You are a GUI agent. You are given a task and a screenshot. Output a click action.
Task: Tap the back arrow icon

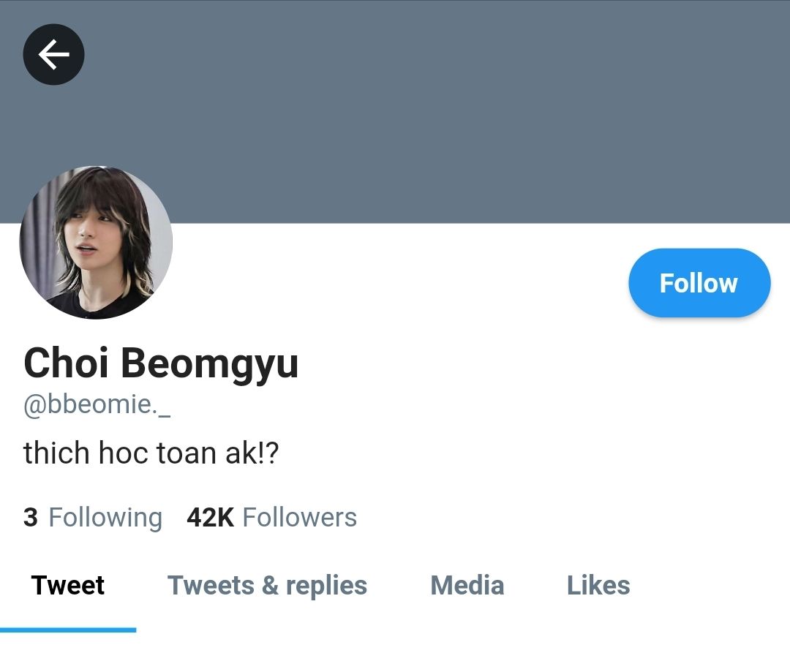click(53, 54)
